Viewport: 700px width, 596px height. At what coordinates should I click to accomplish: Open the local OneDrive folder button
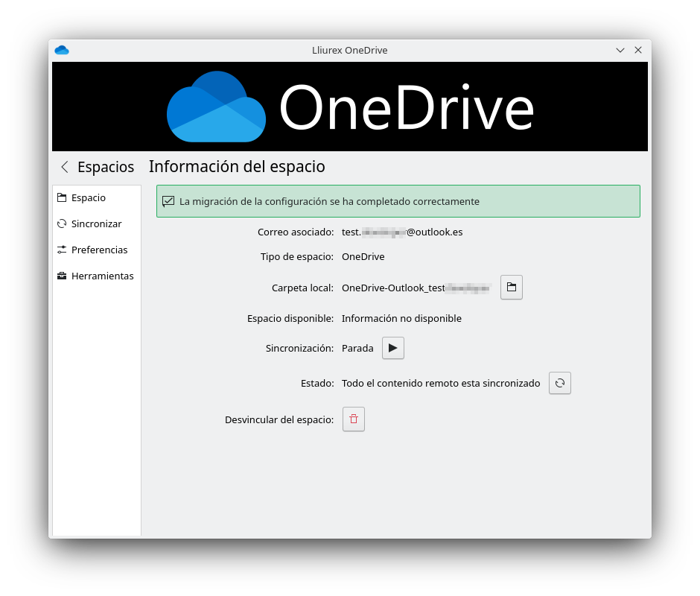tap(511, 288)
